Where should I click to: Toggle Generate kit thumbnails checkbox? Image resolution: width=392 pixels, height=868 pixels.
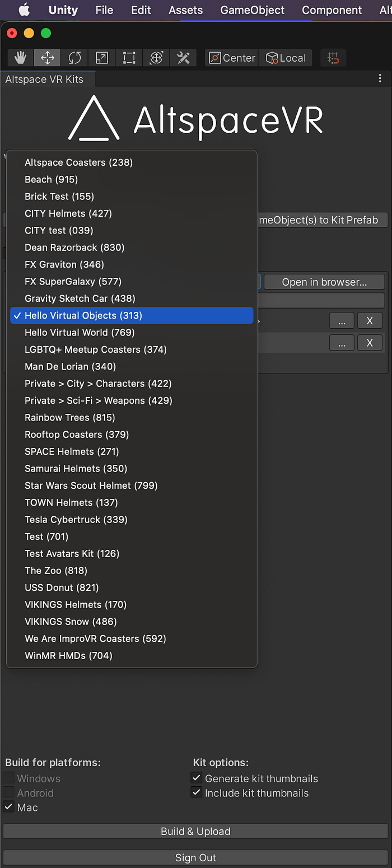click(x=197, y=778)
